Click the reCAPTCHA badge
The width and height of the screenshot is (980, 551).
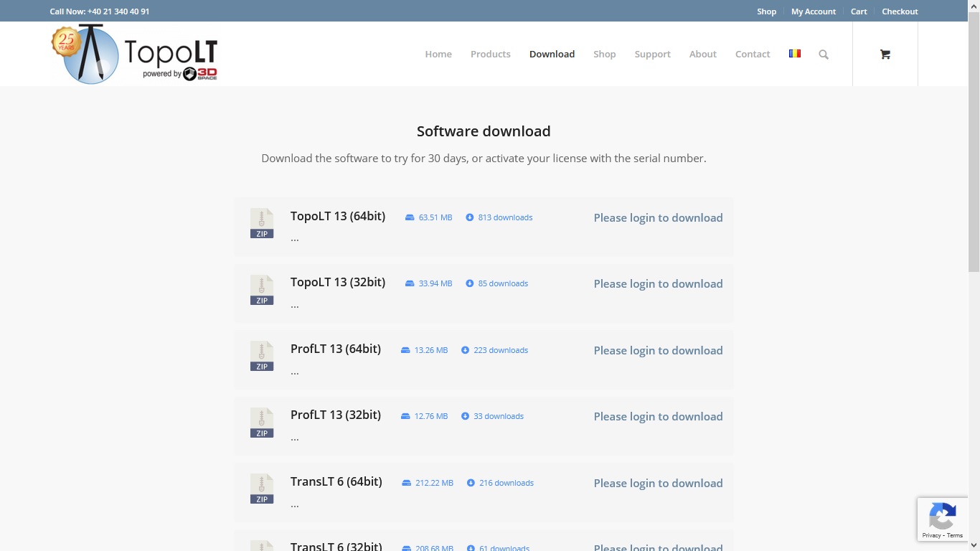942,519
